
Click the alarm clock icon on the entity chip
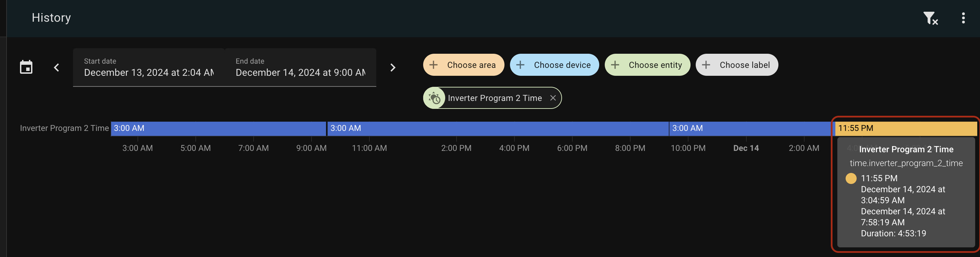click(x=435, y=98)
